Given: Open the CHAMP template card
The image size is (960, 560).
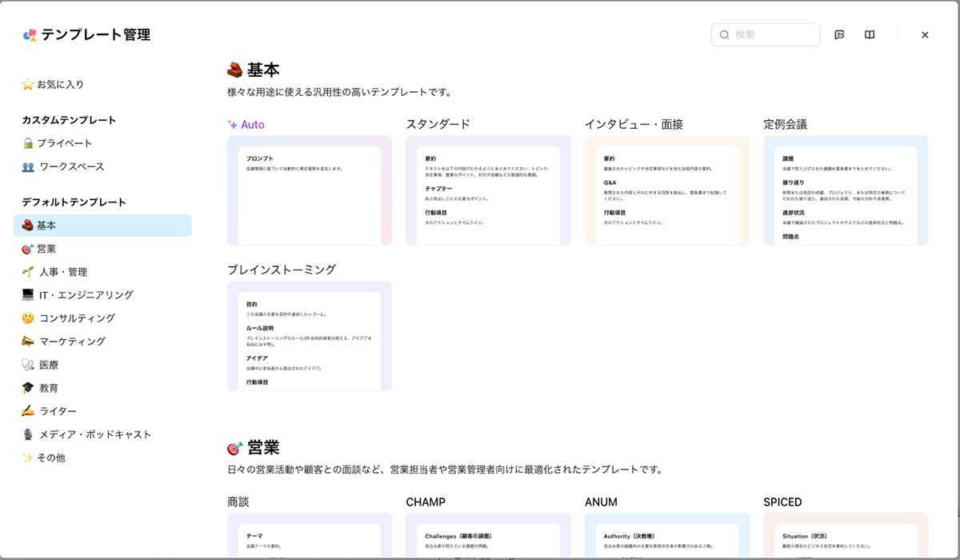Looking at the screenshot, I should pyautogui.click(x=488, y=536).
